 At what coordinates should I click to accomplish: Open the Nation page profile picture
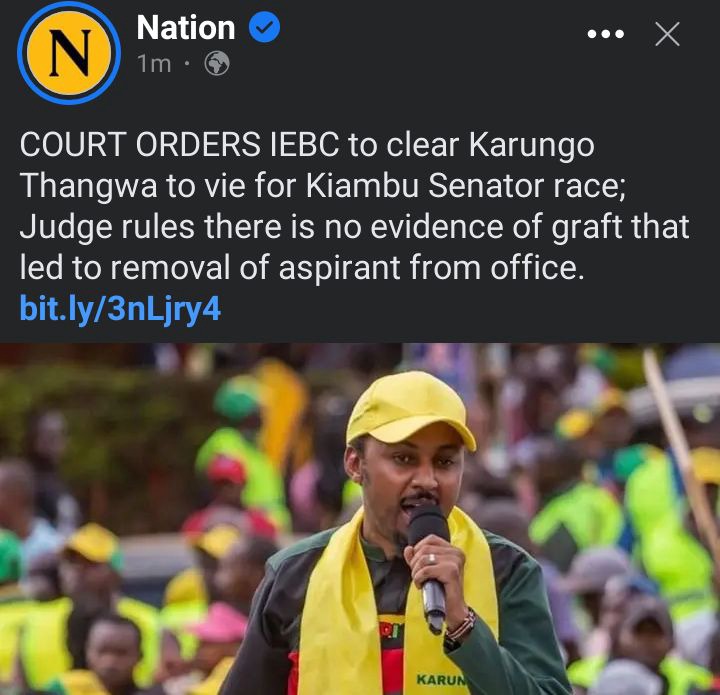69,52
